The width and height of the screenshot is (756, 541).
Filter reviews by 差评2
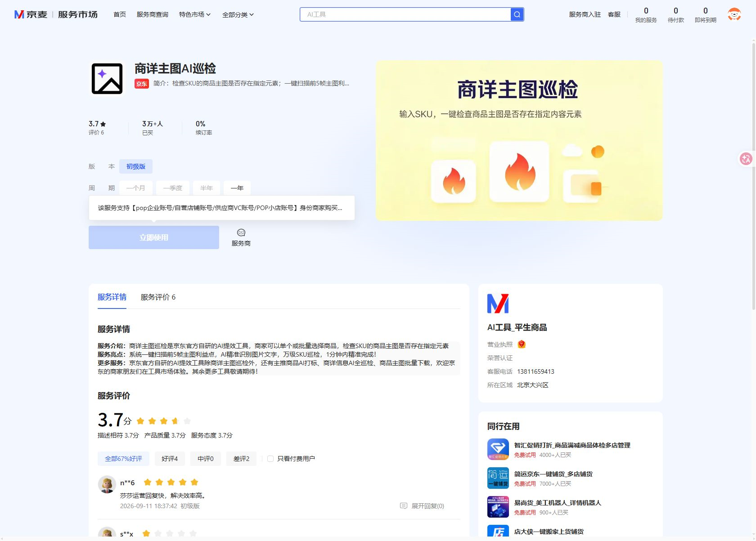(241, 459)
